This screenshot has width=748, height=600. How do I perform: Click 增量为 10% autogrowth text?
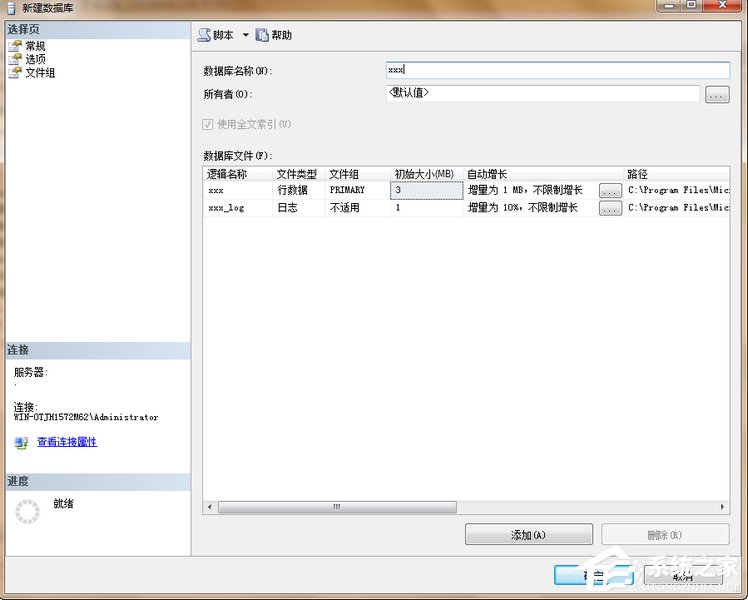coord(522,208)
